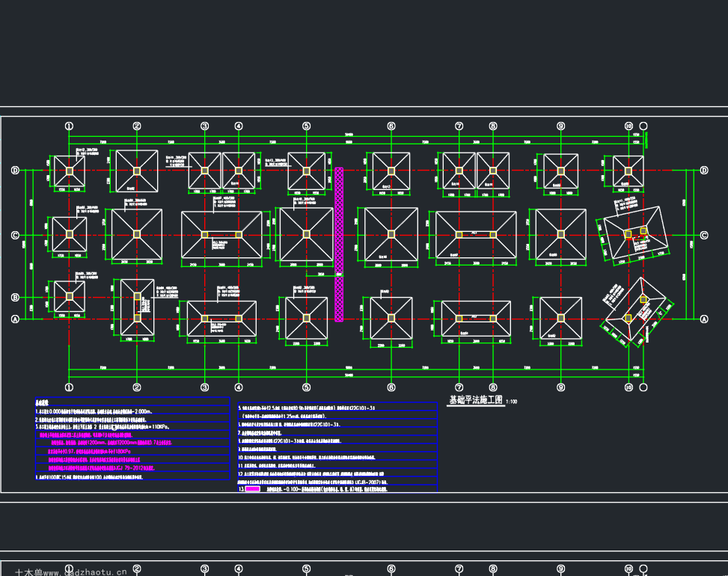The image size is (728, 576).
Task: Click the note line citing JGJ8-2007
Action: coord(313,482)
